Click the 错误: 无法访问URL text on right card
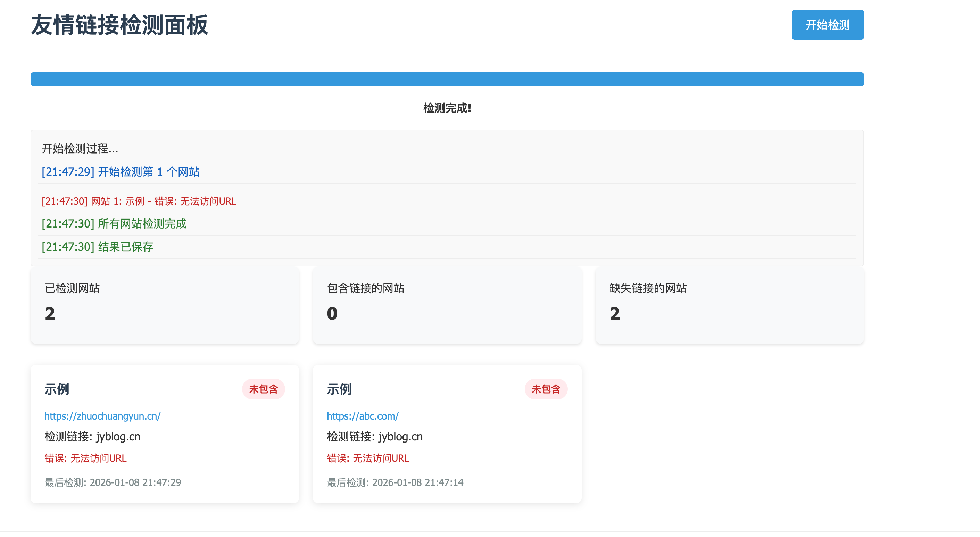The height and width of the screenshot is (537, 980). (x=367, y=458)
